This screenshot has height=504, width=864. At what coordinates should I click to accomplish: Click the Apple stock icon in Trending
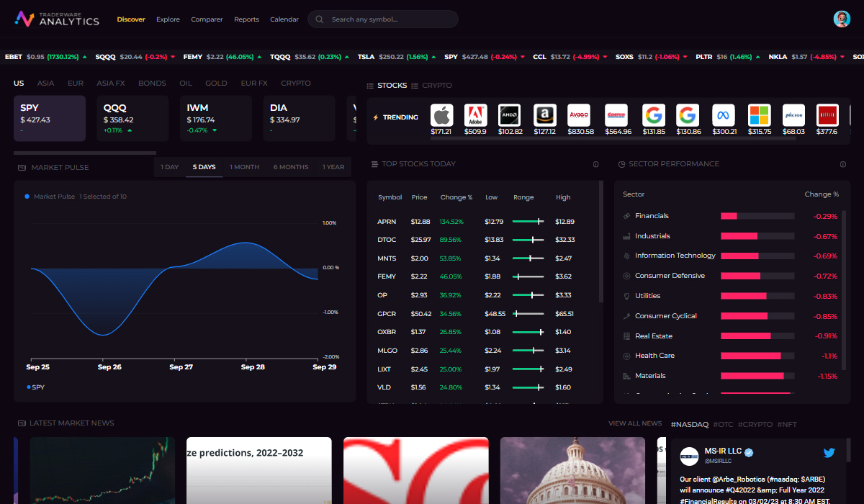[x=441, y=114]
